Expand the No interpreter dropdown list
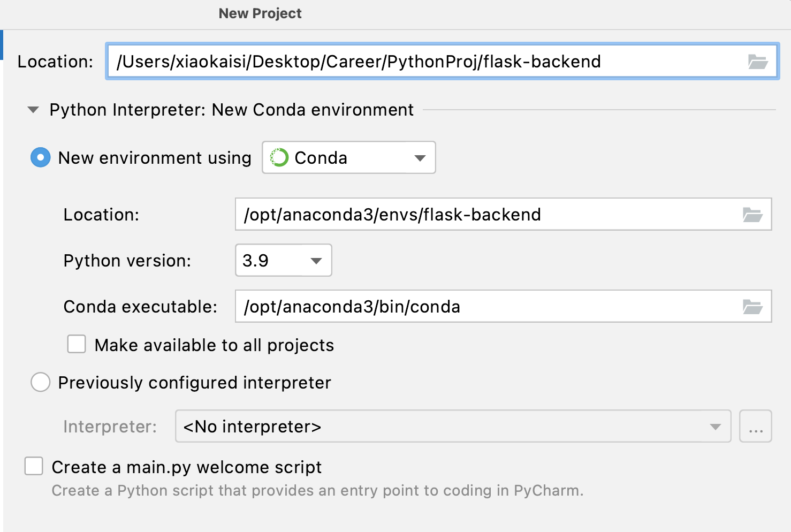This screenshot has width=791, height=532. 715,427
